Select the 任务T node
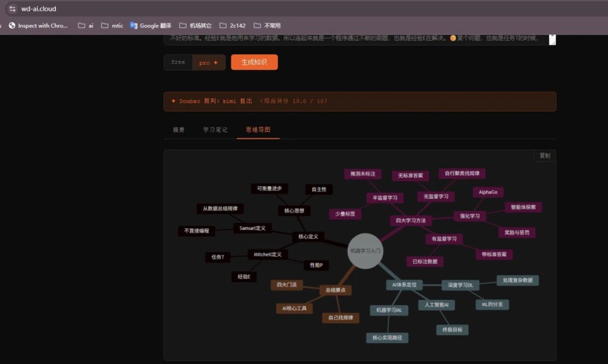The width and height of the screenshot is (608, 364). [x=217, y=257]
